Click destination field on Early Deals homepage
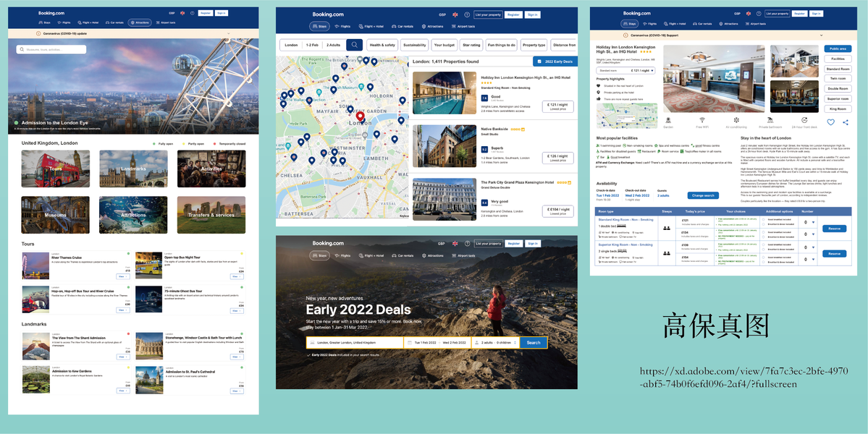Screen dimensions: 868x434 [355, 343]
